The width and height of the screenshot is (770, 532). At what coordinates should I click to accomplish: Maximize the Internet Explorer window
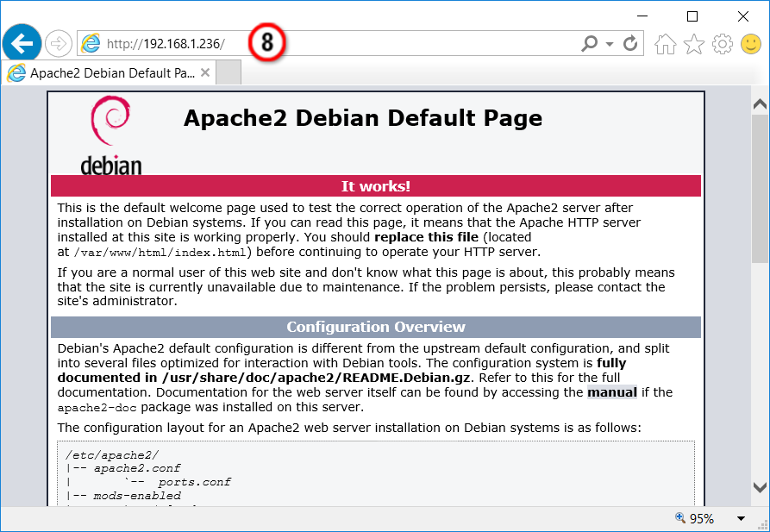692,16
